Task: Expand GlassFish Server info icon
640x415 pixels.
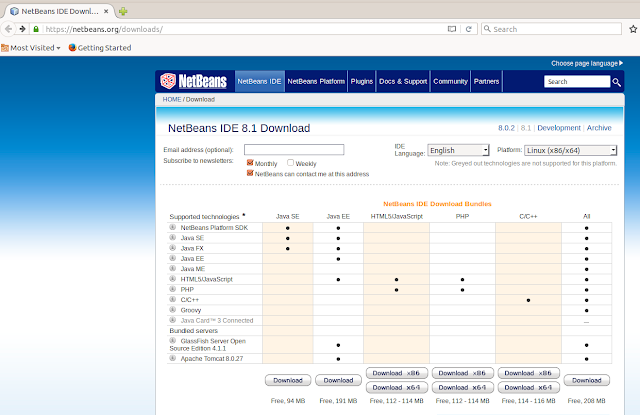Action: pyautogui.click(x=173, y=341)
